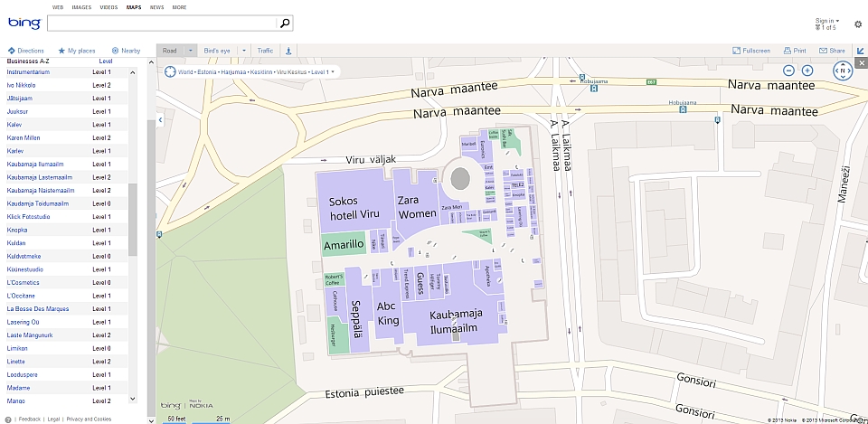Print the map
The height and width of the screenshot is (424, 868).
[795, 51]
